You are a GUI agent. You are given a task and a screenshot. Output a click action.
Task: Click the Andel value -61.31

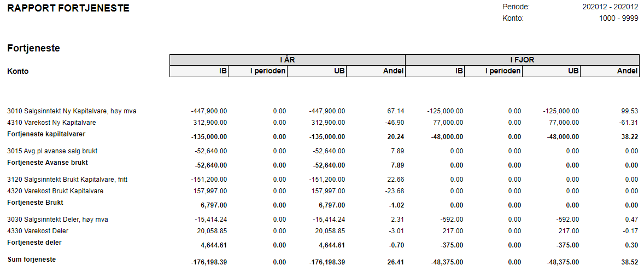tap(629, 123)
